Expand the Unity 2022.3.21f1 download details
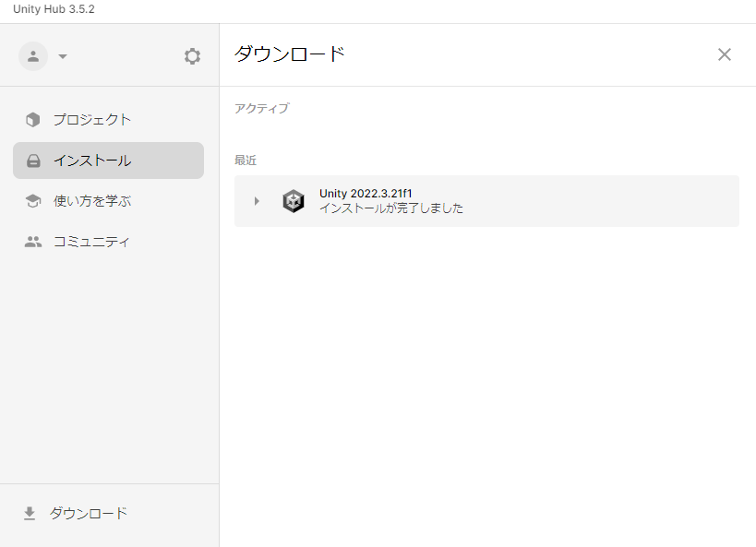The width and height of the screenshot is (756, 547). (x=257, y=201)
